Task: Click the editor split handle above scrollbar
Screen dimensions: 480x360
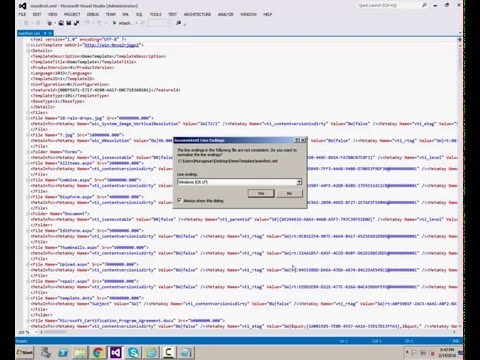Action: [x=460, y=39]
